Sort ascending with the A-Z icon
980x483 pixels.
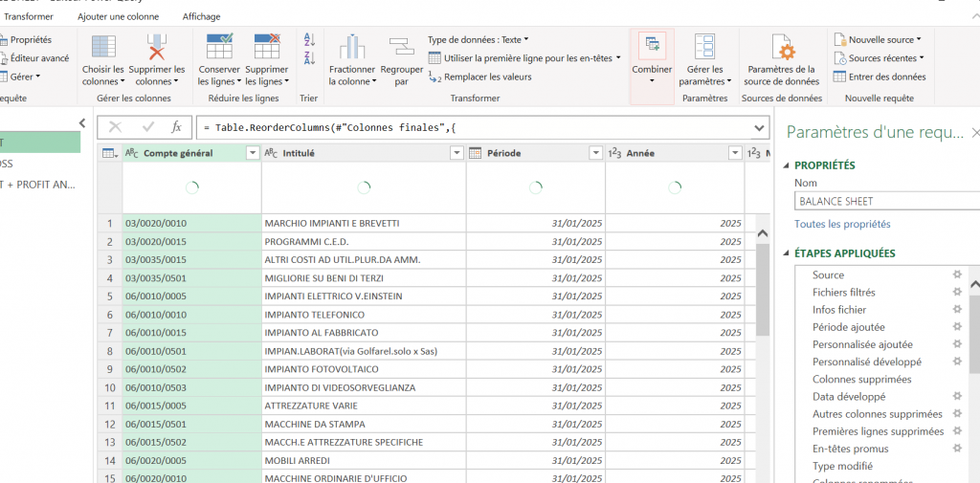[x=309, y=40]
